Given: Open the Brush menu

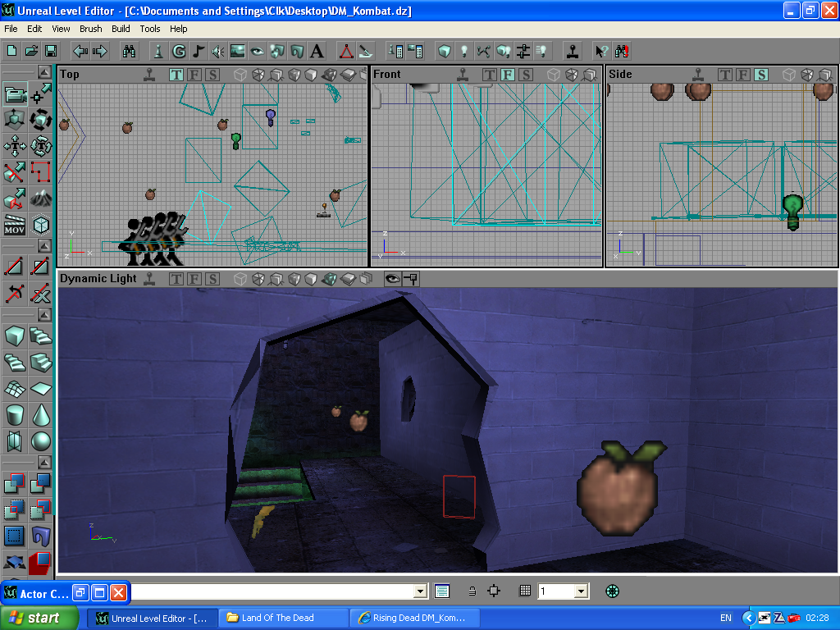Looking at the screenshot, I should pyautogui.click(x=90, y=29).
